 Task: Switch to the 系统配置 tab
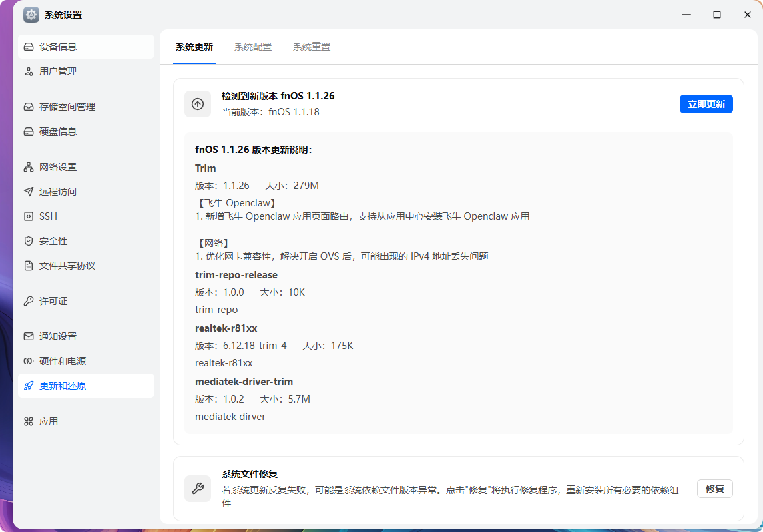point(254,47)
